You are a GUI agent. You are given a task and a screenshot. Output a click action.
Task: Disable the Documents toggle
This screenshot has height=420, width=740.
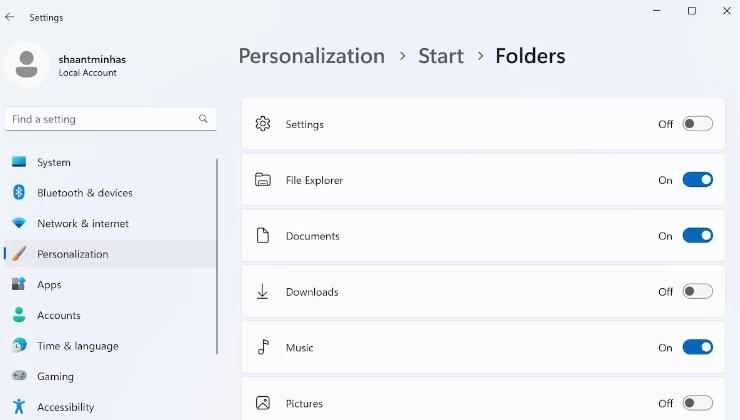(698, 235)
